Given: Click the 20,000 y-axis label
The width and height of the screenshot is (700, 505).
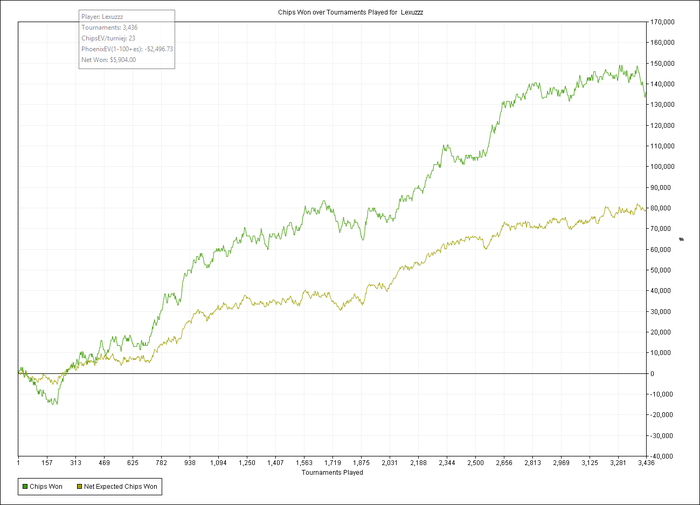Looking at the screenshot, I should 662,332.
